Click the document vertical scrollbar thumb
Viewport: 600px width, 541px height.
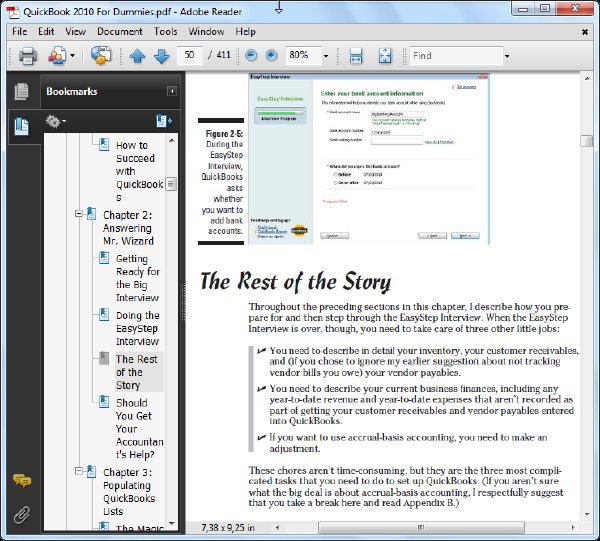[586, 141]
